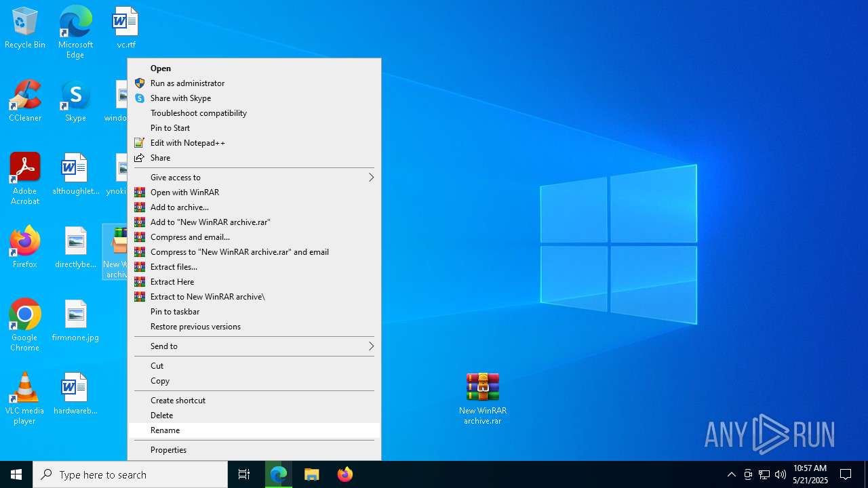Select Extract files... option

click(254, 267)
